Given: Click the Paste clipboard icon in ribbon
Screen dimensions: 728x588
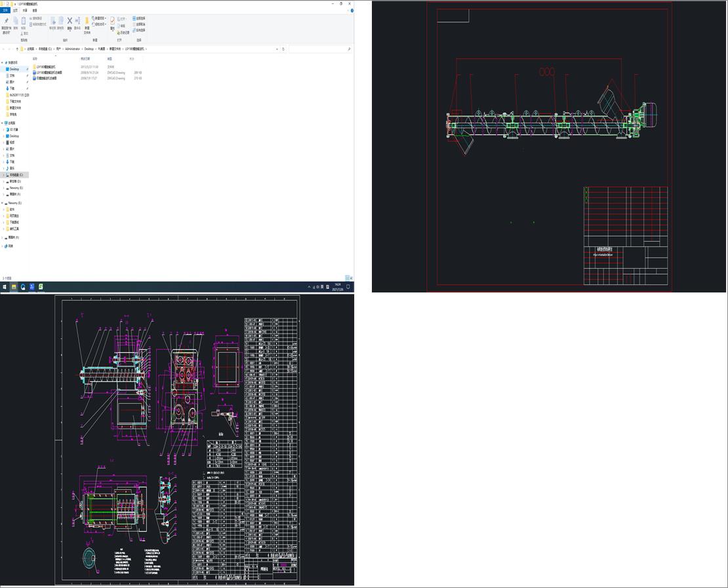Looking at the screenshot, I should (23, 22).
